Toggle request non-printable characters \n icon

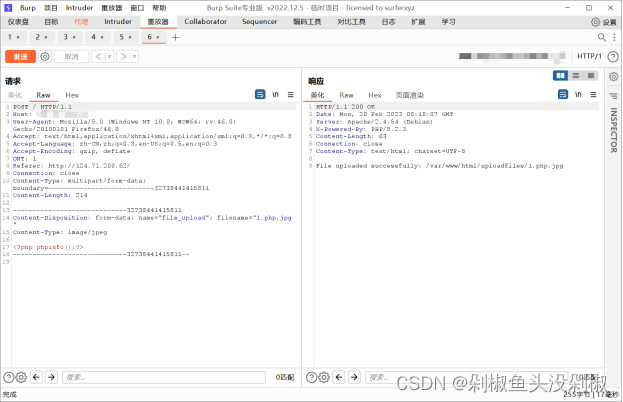(275, 94)
